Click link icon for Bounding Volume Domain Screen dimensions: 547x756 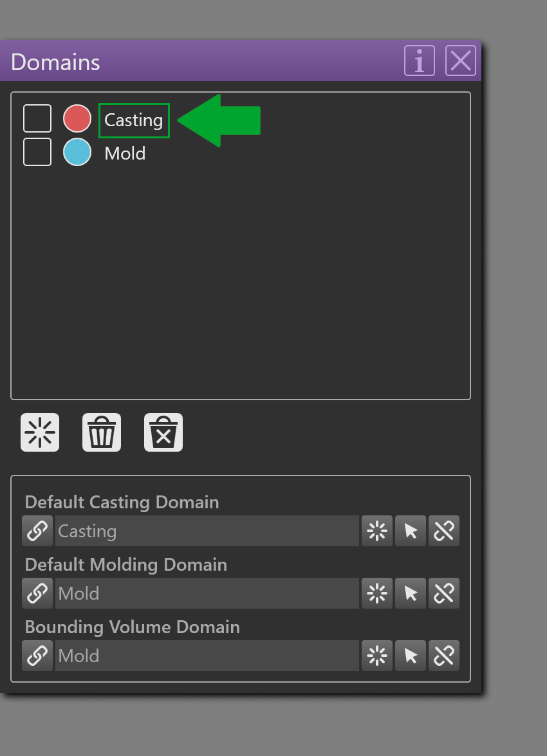pyautogui.click(x=37, y=656)
